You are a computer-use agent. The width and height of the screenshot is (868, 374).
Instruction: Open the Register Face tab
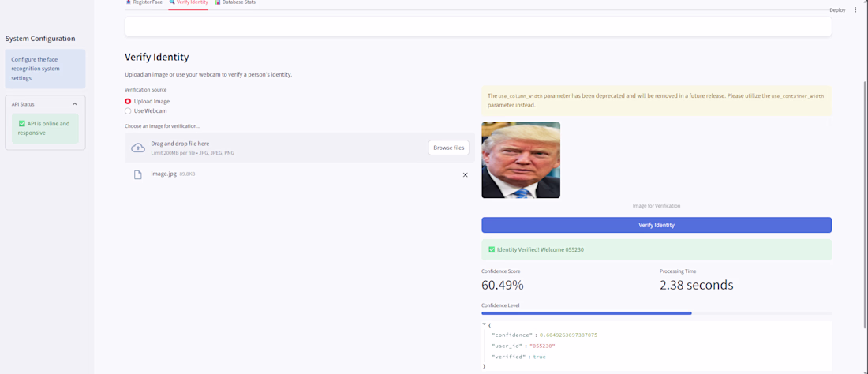(x=144, y=2)
